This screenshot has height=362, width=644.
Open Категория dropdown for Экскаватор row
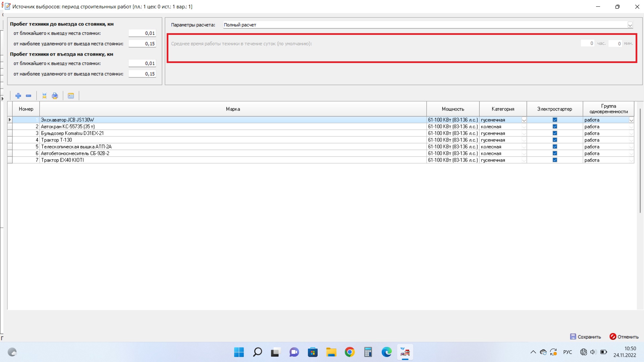pyautogui.click(x=524, y=120)
